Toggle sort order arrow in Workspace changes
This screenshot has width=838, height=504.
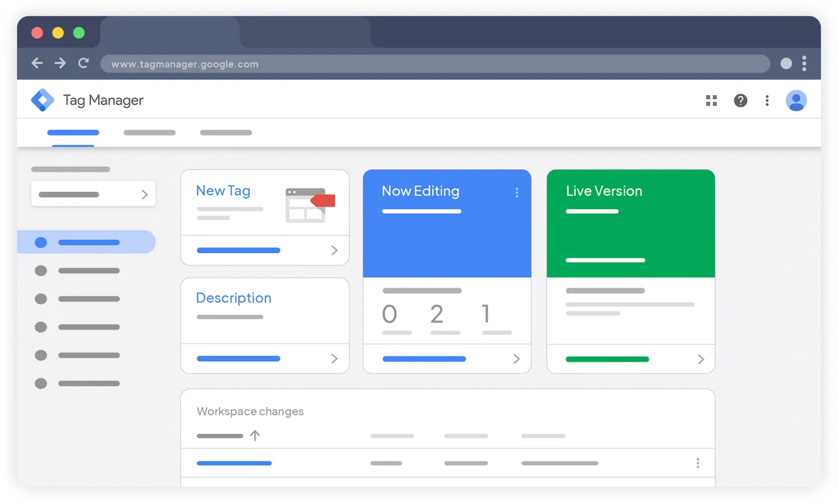point(255,435)
